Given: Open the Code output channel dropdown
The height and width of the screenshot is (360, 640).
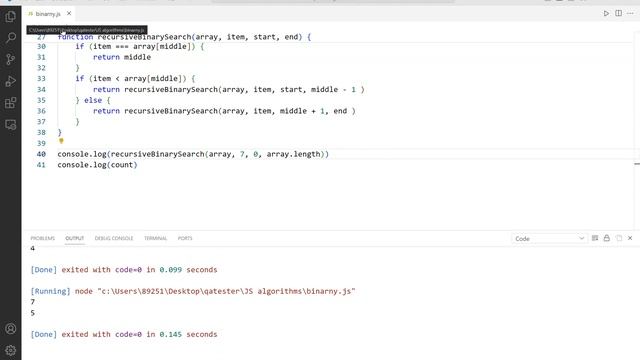Looking at the screenshot, I should [549, 238].
